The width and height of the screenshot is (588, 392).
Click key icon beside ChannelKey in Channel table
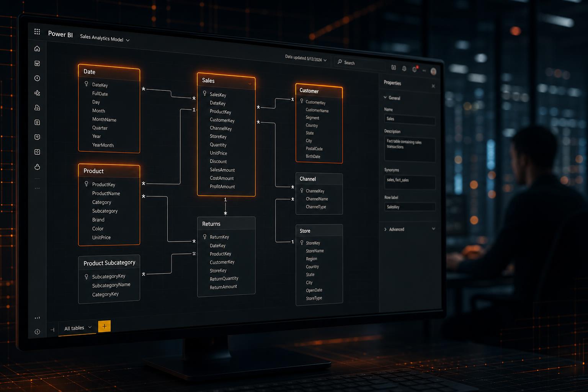pos(302,190)
